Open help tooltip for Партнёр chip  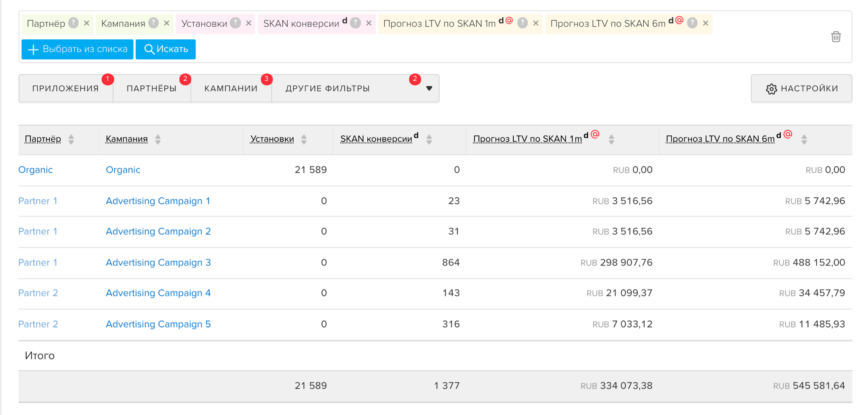(x=73, y=23)
